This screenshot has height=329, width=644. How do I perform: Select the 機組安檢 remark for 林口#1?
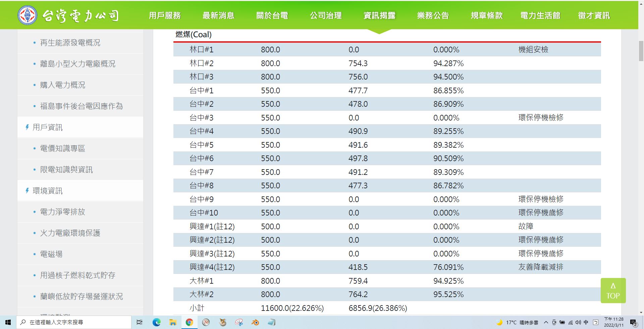(x=533, y=50)
